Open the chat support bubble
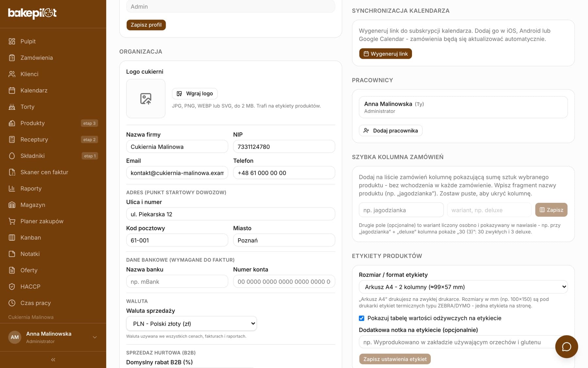 click(566, 347)
